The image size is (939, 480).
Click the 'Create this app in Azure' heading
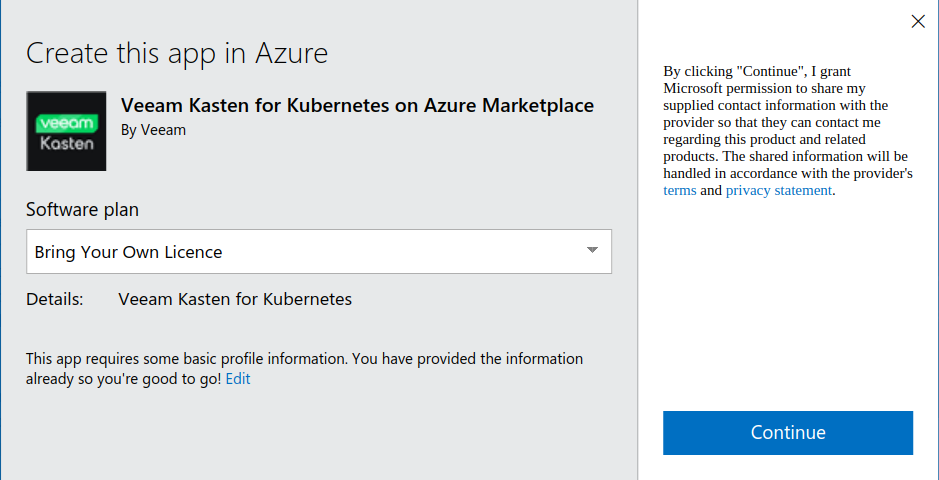point(177,53)
